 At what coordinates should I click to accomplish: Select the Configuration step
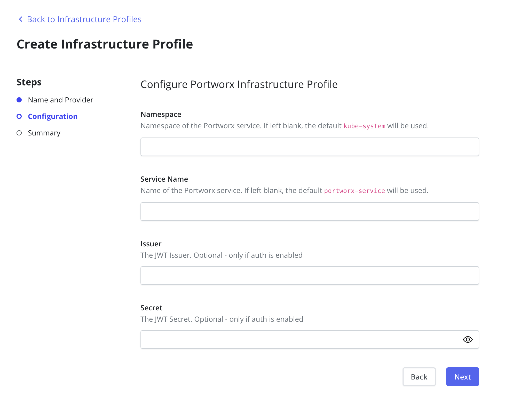click(53, 116)
